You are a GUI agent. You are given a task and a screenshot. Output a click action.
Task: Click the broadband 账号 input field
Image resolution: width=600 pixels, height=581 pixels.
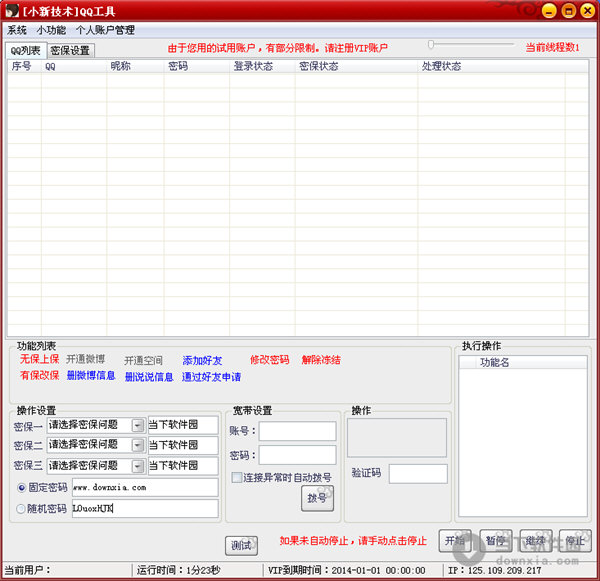pos(297,431)
